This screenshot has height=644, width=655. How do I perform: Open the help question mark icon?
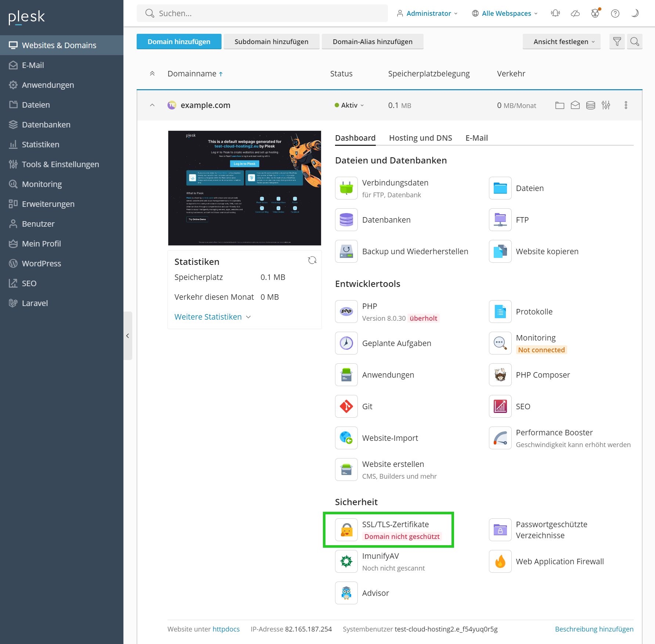[615, 14]
